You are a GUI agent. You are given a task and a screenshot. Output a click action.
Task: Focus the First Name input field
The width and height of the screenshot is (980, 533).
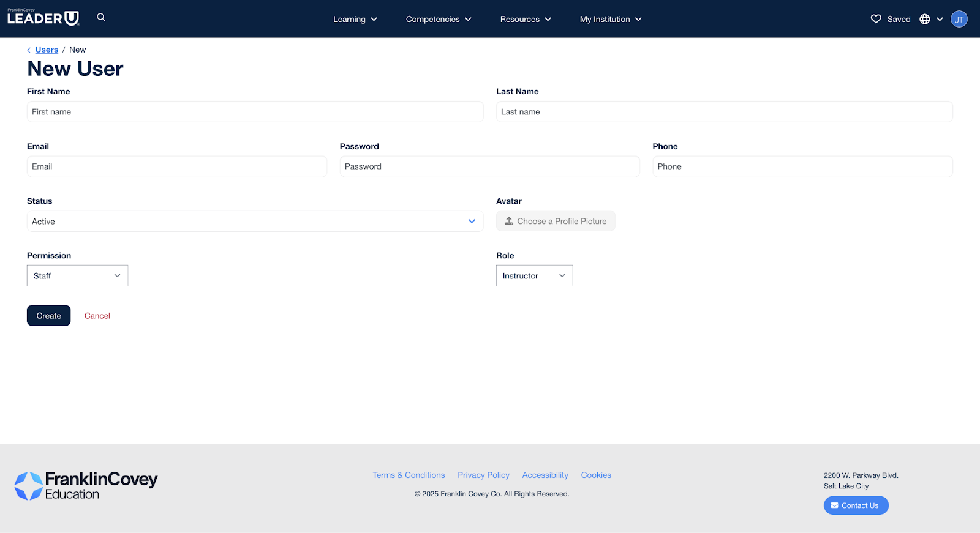255,112
